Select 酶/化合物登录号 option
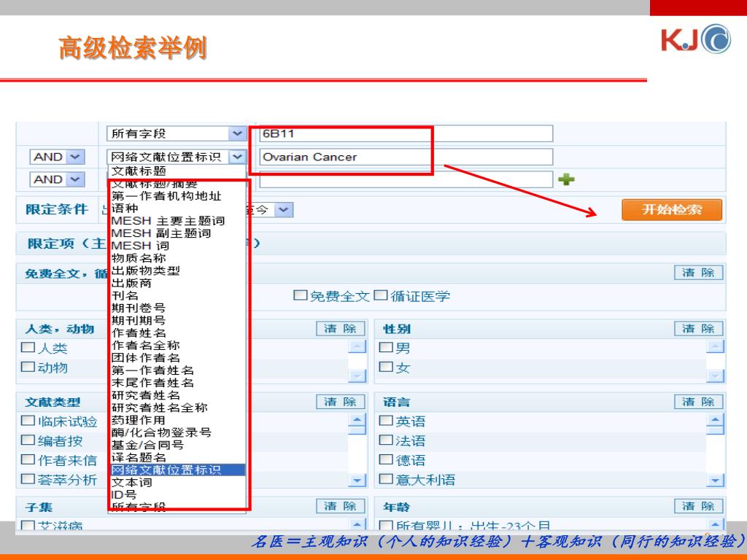 pyautogui.click(x=161, y=432)
